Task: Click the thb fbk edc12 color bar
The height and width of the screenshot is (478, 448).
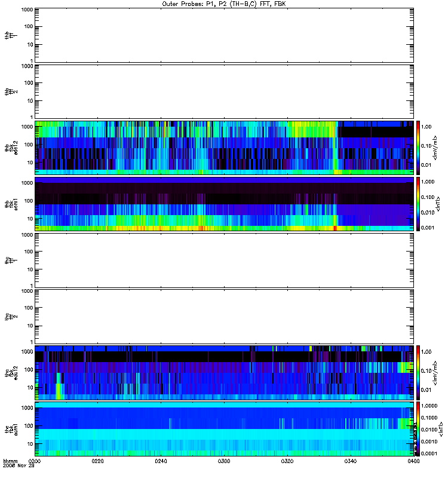Action: tap(418, 148)
